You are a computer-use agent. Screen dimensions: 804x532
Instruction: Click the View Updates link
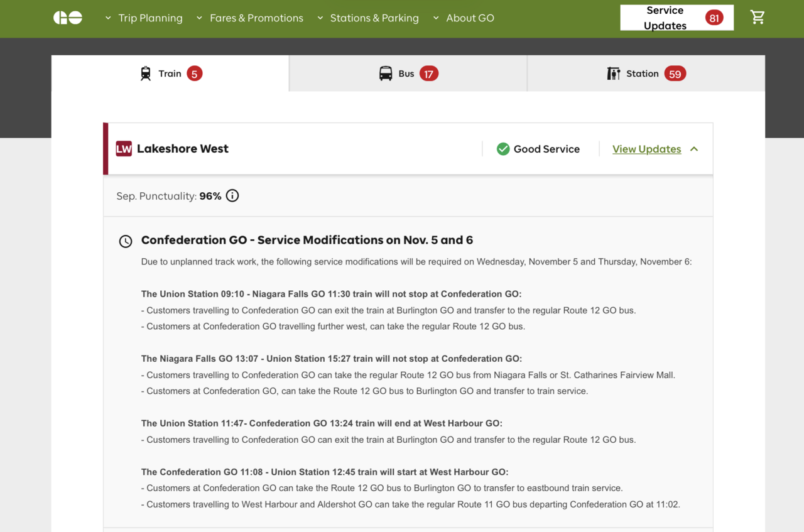(x=646, y=149)
